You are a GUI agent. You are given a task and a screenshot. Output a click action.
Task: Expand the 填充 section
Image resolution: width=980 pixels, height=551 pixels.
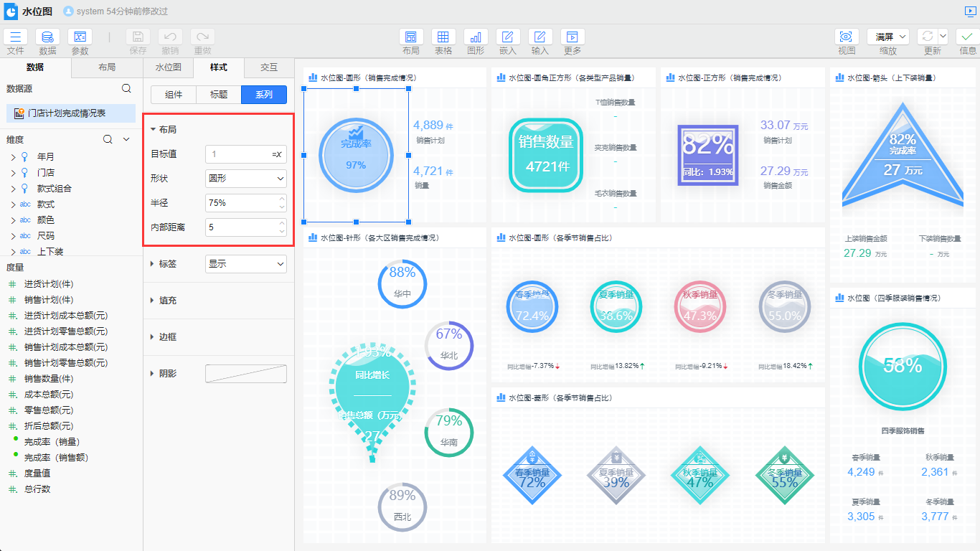point(167,301)
